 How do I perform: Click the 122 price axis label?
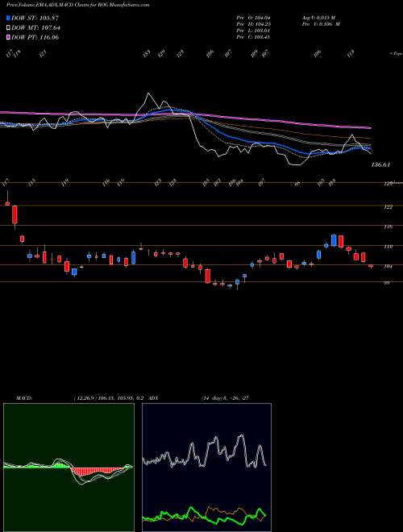388,206
